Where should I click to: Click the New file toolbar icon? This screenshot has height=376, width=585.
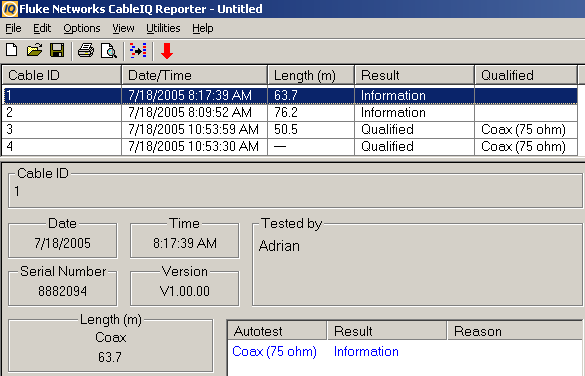12,50
